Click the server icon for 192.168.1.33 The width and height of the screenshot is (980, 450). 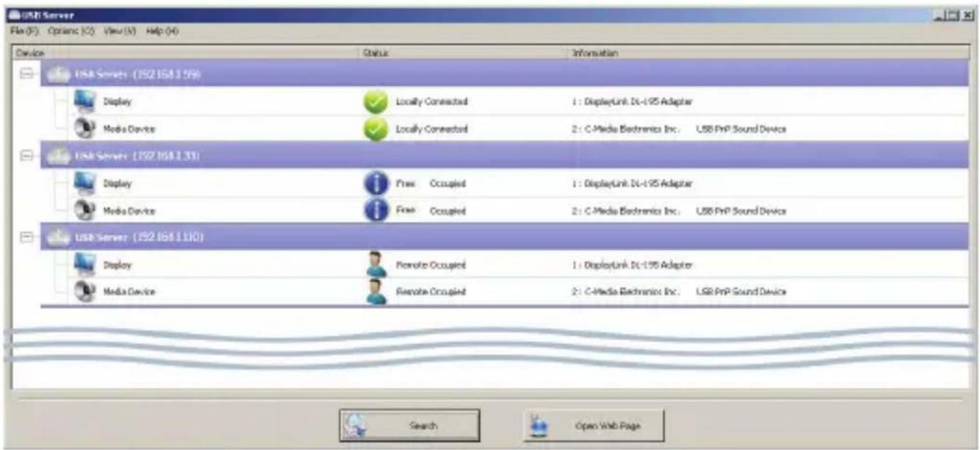point(58,155)
